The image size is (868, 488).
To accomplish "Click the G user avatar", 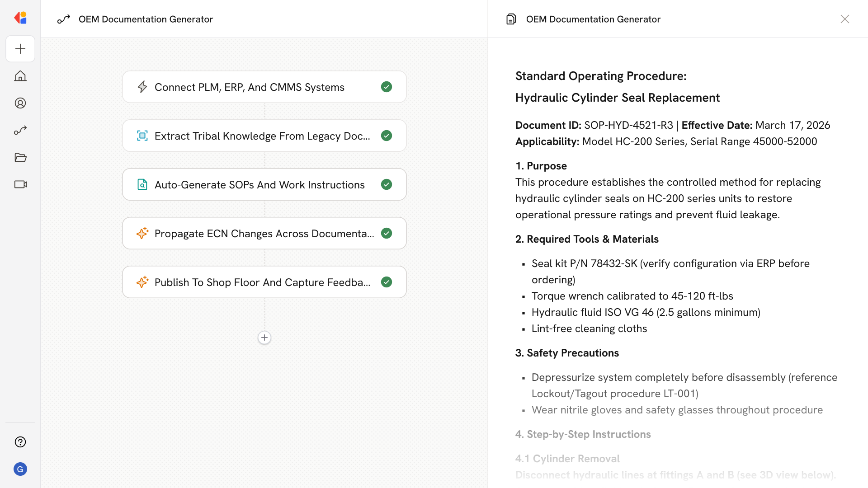I will (20, 469).
